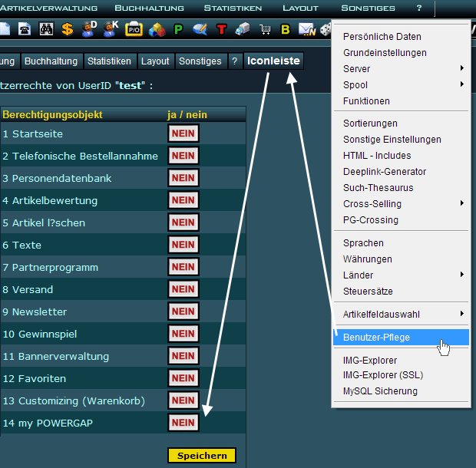This screenshot has width=476, height=468.
Task: Toggle NEIN for Artikelbewertung
Action: click(x=183, y=200)
